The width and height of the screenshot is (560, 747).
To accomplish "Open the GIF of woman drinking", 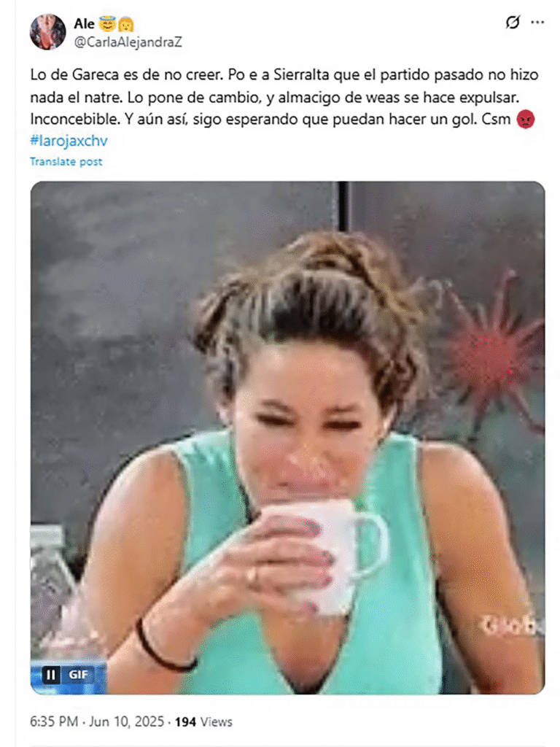I will pos(287,438).
